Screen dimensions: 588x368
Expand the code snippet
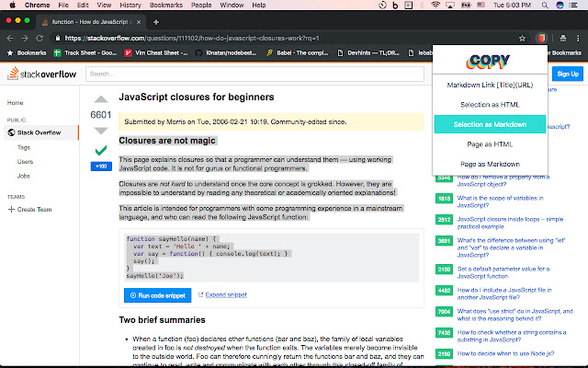tap(226, 295)
